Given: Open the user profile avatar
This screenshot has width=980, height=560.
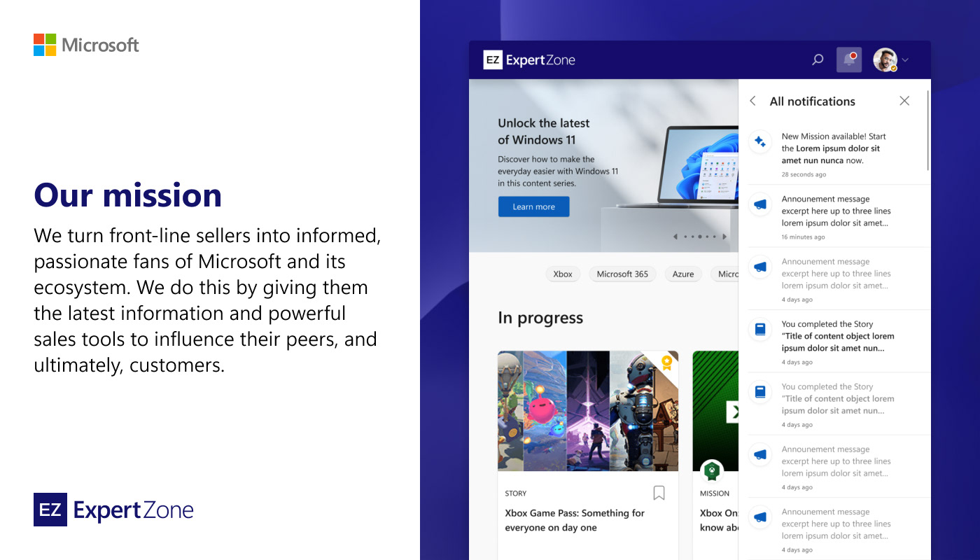Looking at the screenshot, I should (x=885, y=60).
